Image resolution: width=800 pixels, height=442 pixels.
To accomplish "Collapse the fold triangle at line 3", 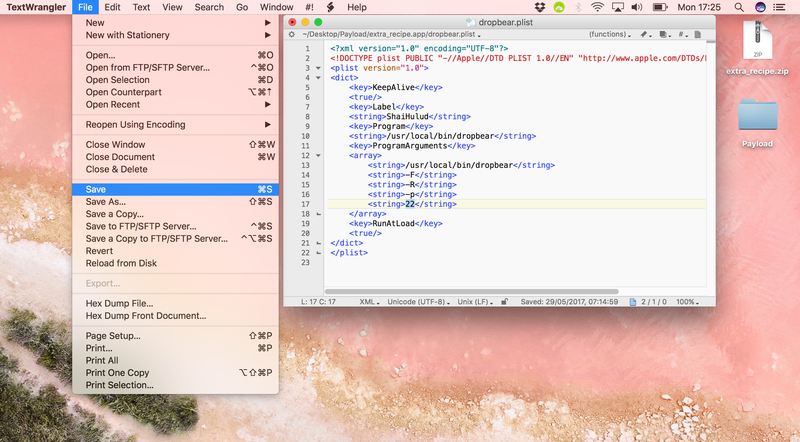I will [x=318, y=68].
